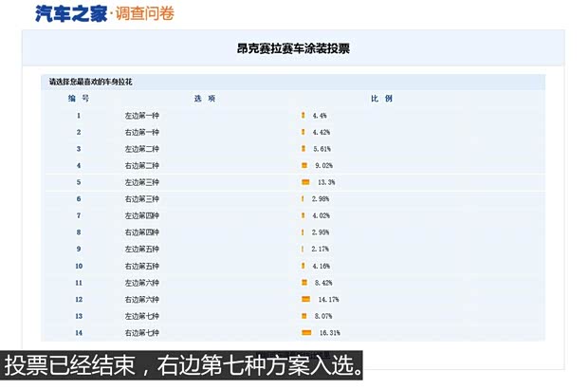Image resolution: width=588 pixels, height=390 pixels.
Task: Click the 调查问卷 header text
Action: point(145,14)
